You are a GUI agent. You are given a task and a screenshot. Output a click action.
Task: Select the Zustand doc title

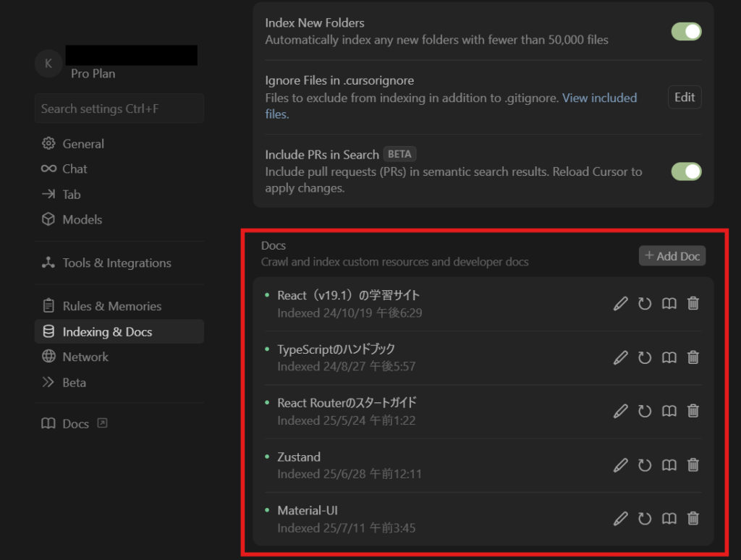click(299, 457)
